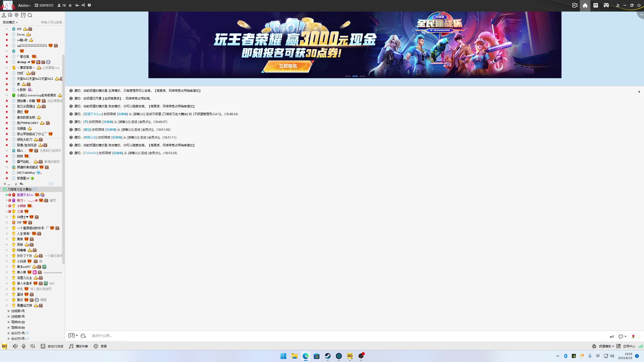The height and width of the screenshot is (362, 644).
Task: Toggle the speaker mute icon
Action: pos(15,346)
